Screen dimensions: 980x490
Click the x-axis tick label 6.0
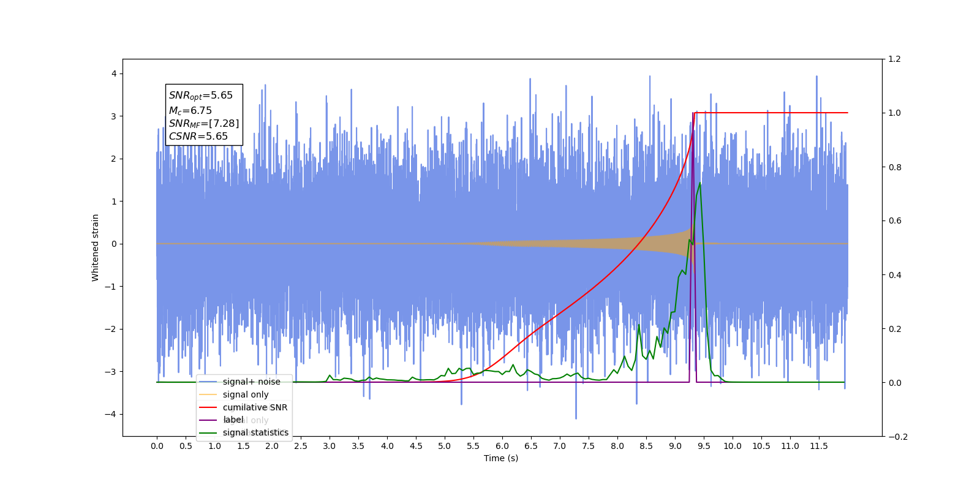tap(502, 446)
